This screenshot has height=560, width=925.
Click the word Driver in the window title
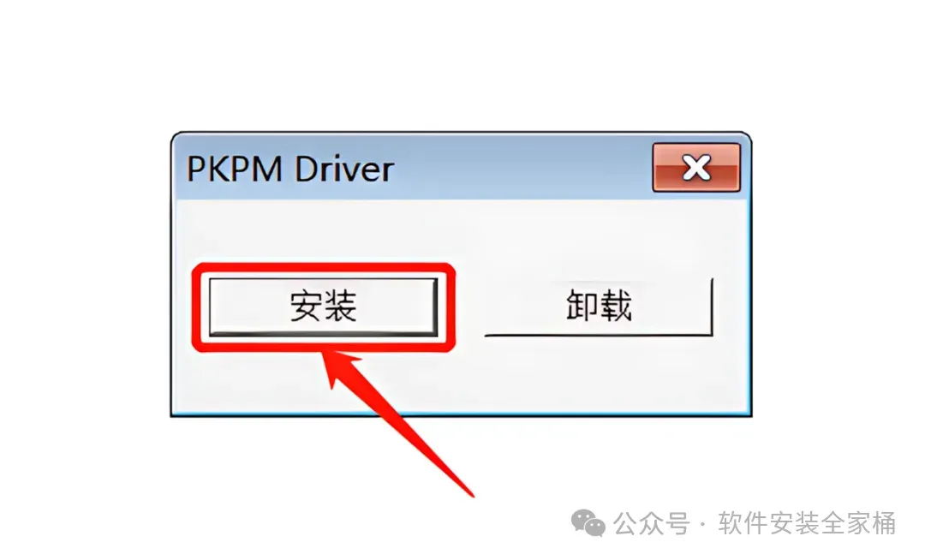344,170
